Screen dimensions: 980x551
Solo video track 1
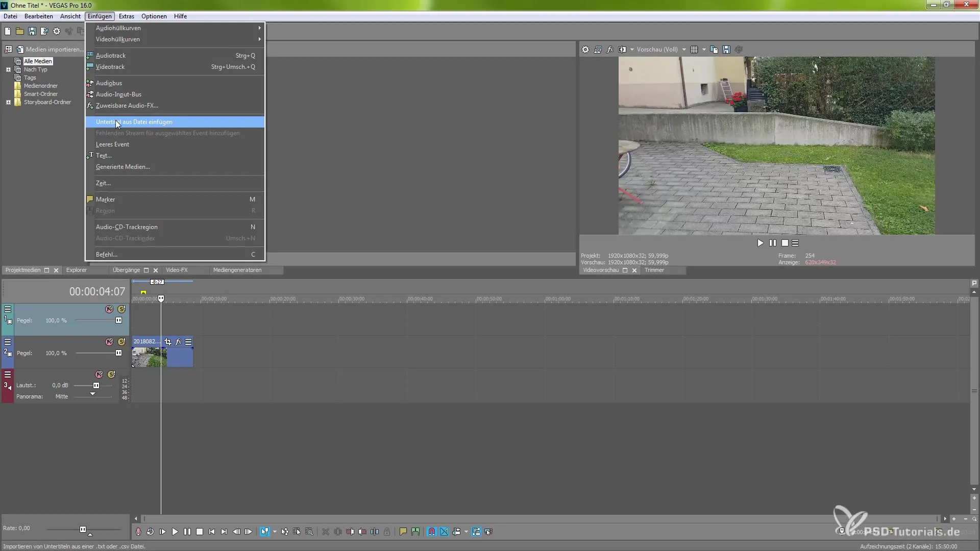[121, 309]
